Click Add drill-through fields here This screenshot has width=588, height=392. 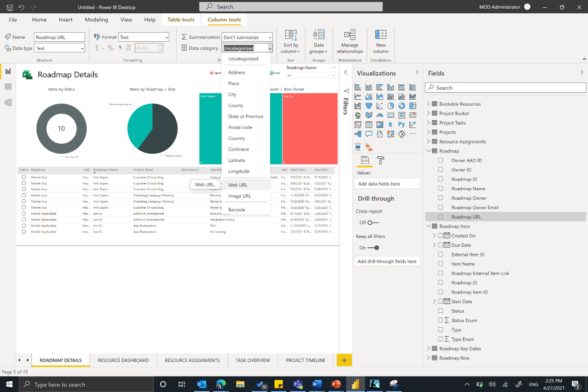point(387,261)
